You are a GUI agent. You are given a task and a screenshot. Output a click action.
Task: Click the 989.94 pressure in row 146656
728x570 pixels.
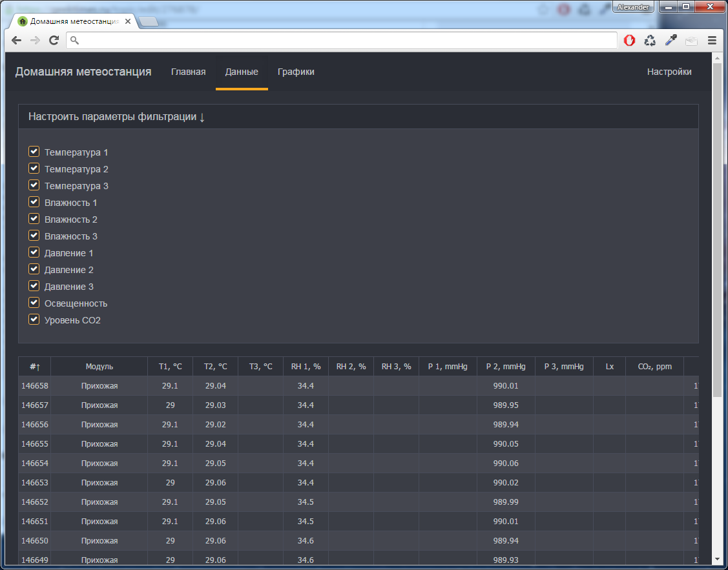(506, 424)
